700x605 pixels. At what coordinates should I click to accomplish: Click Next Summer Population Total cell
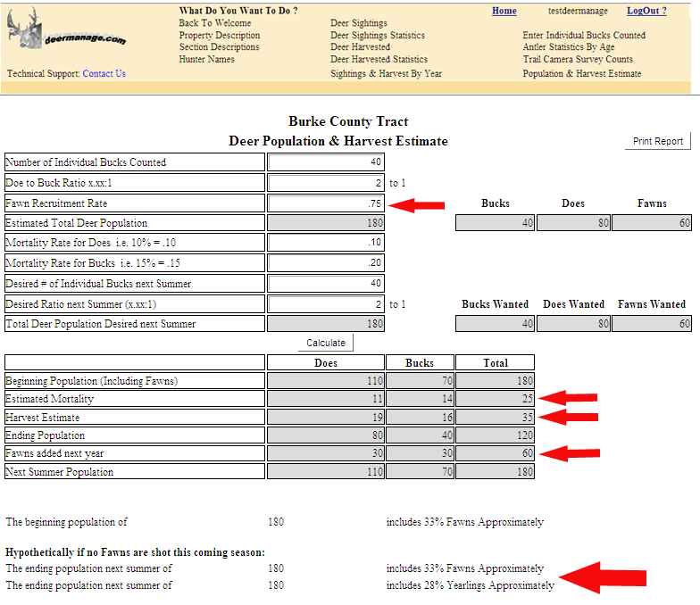pos(495,471)
